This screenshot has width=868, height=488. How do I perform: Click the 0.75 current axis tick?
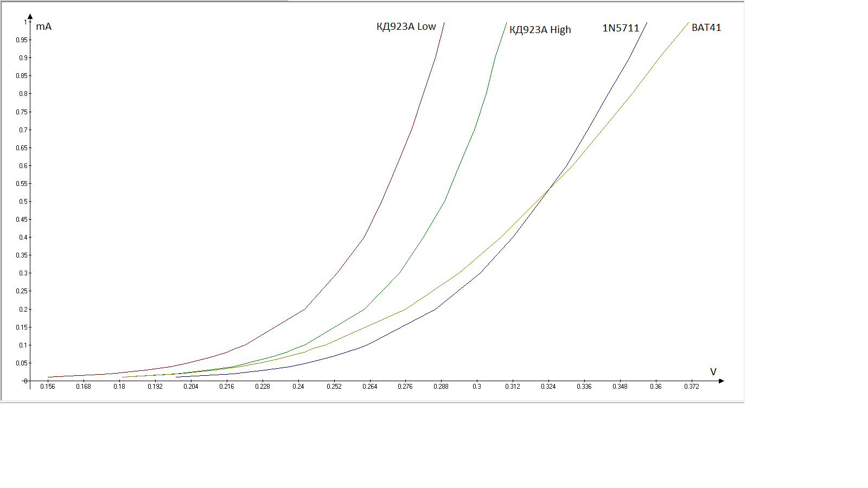coord(22,112)
